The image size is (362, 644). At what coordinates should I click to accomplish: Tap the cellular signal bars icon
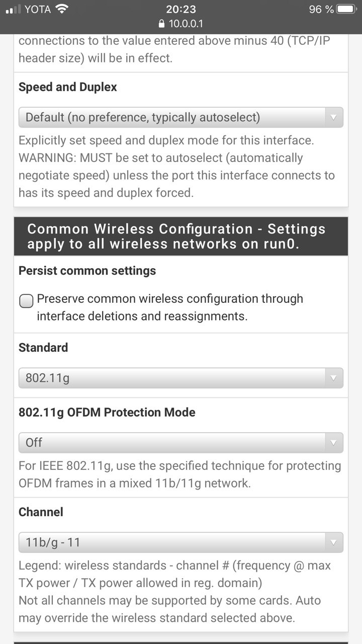tap(13, 9)
